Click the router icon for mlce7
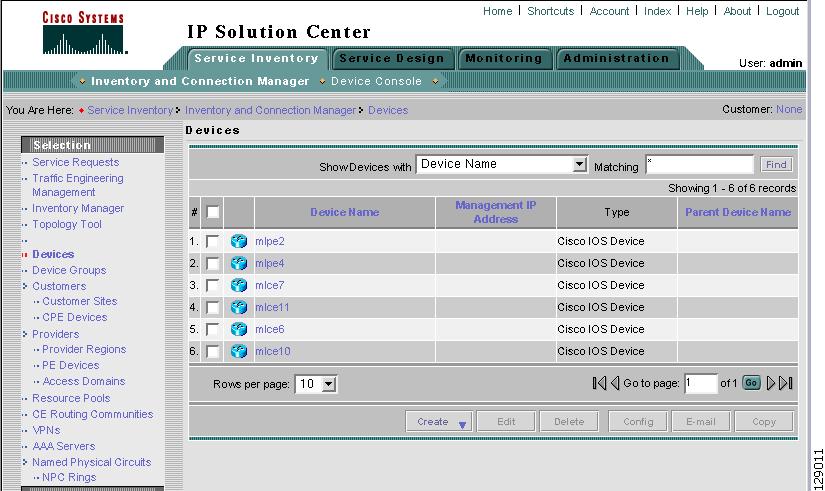This screenshot has height=491, width=825. (239, 285)
